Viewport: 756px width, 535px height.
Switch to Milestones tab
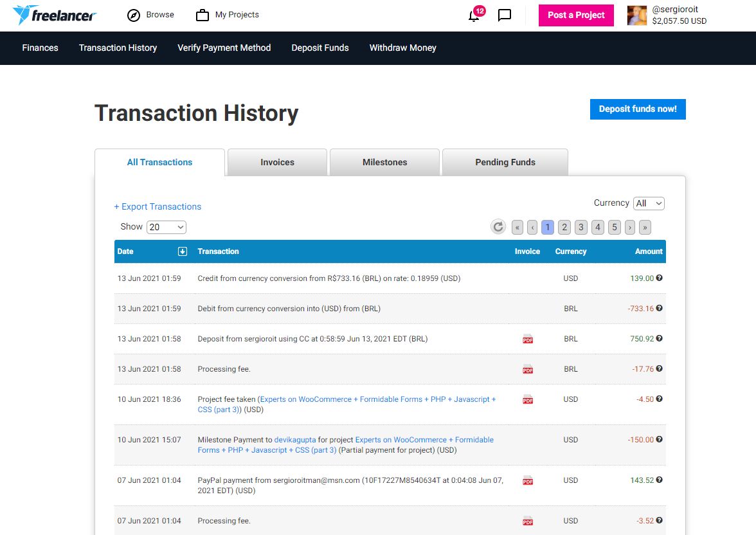[384, 163]
